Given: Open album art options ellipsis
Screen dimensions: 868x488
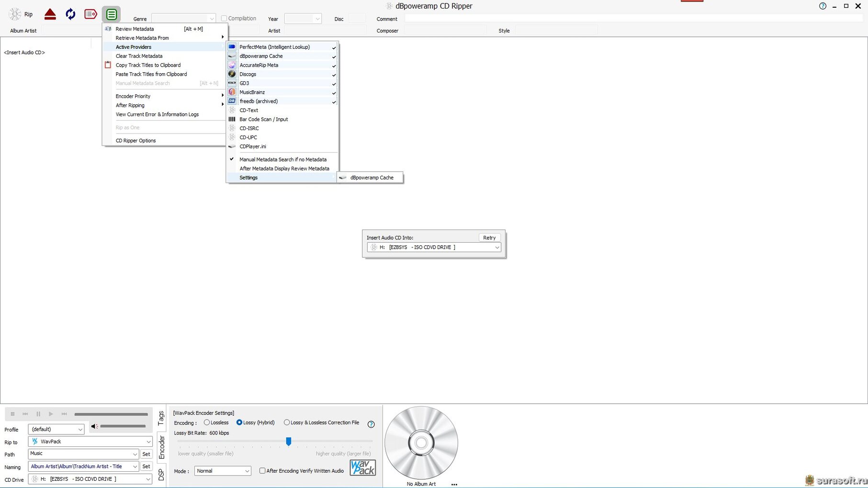Looking at the screenshot, I should coord(454,484).
